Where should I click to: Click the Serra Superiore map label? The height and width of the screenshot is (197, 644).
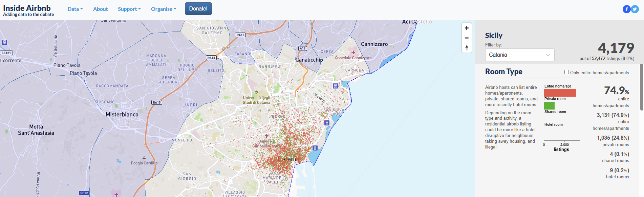click(x=169, y=80)
